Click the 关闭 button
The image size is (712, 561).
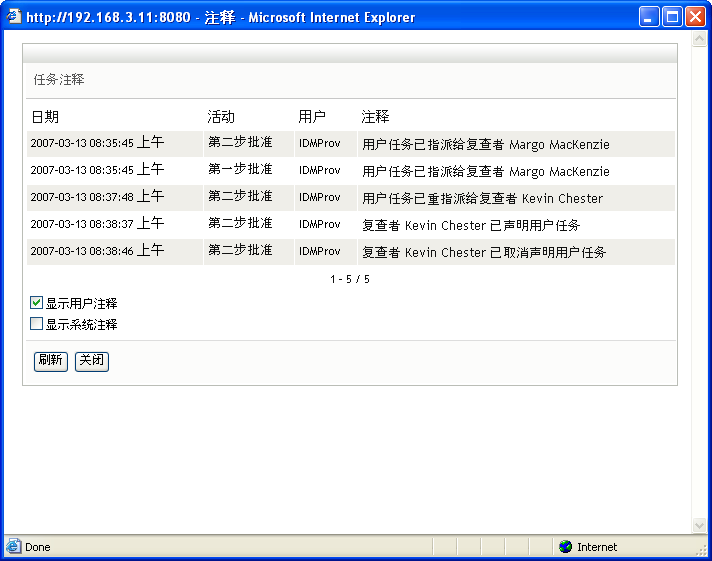(92, 361)
